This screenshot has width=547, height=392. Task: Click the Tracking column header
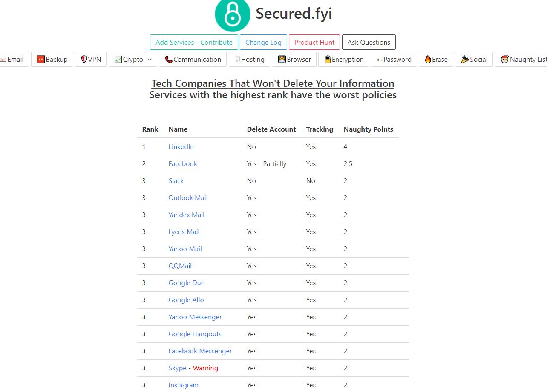(320, 129)
